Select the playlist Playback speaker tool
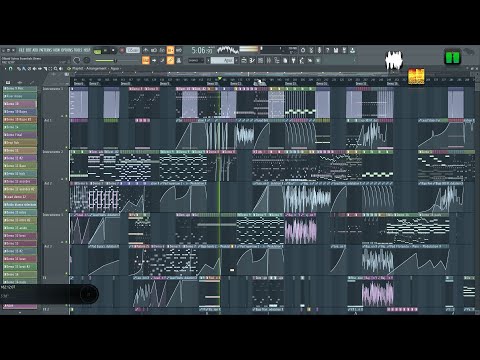480x360 pixels. 60,68
